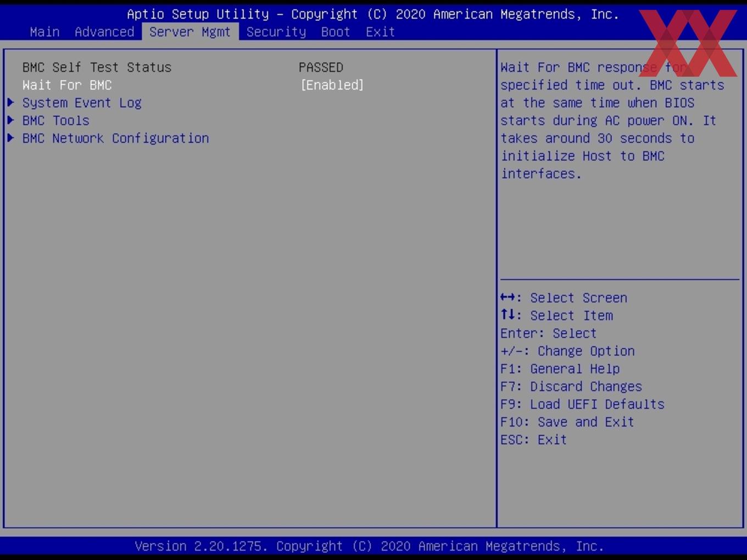747x560 pixels.
Task: Click BMC Self Test Status label
Action: point(97,68)
